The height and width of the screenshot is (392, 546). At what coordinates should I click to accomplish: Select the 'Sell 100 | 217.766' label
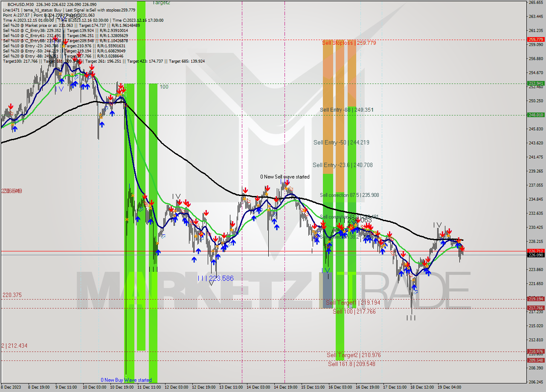pos(354,311)
